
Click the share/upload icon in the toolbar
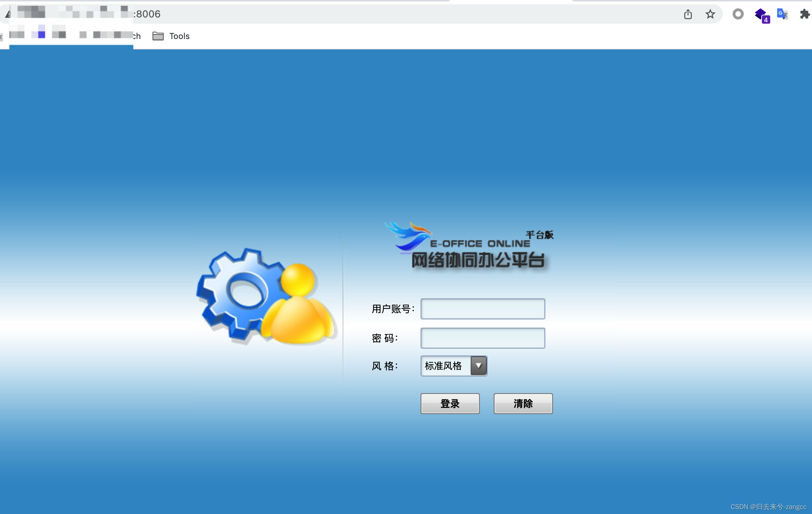coord(688,14)
